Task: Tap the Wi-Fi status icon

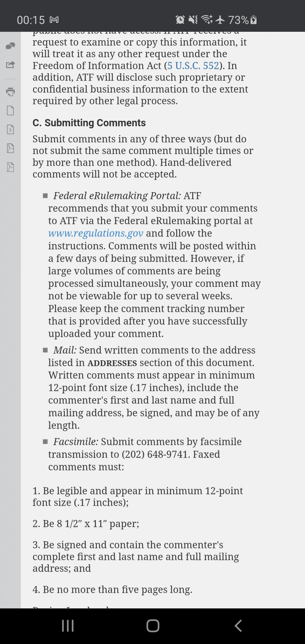Action: (207, 20)
